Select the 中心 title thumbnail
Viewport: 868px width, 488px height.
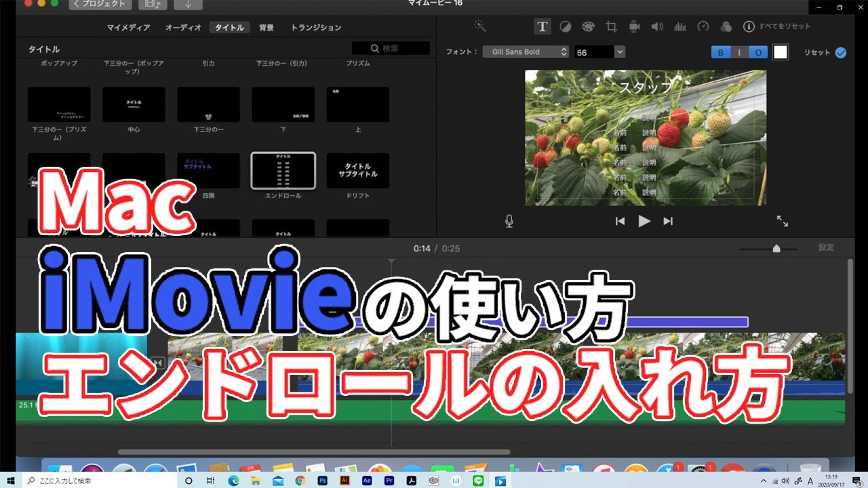pyautogui.click(x=134, y=104)
